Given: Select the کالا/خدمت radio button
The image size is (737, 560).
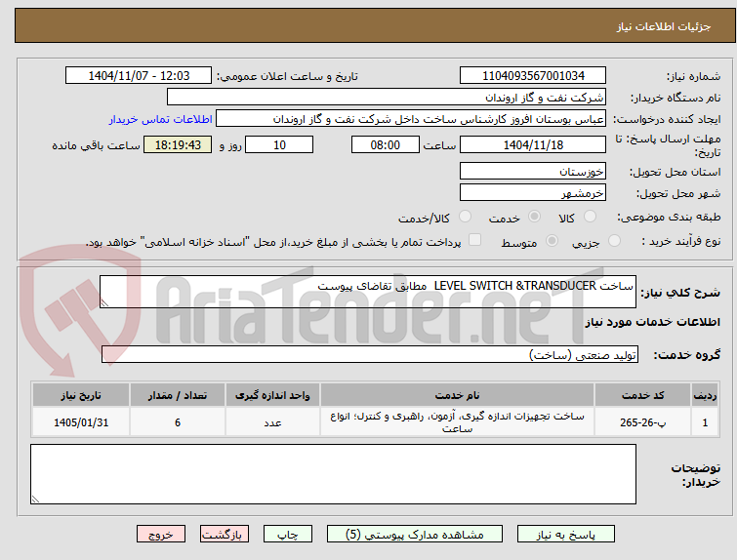Looking at the screenshot, I should 465,217.
